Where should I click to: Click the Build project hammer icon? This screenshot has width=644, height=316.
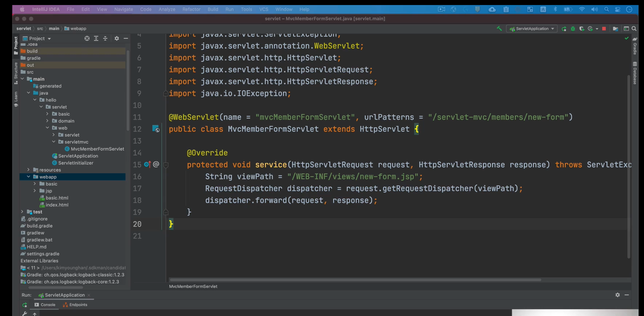pos(499,28)
